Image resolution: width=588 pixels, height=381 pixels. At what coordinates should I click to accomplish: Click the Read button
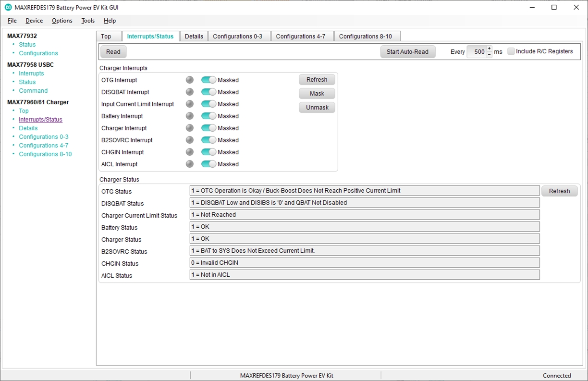click(x=113, y=52)
